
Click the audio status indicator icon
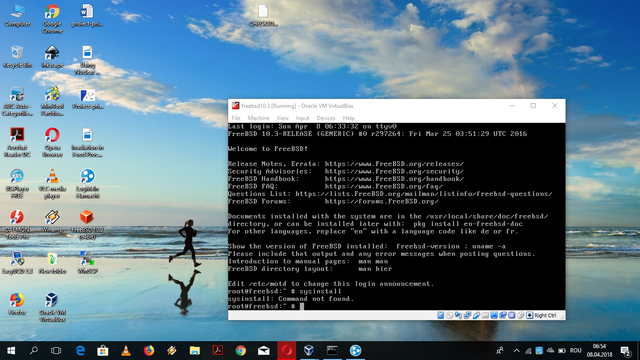pos(458,315)
